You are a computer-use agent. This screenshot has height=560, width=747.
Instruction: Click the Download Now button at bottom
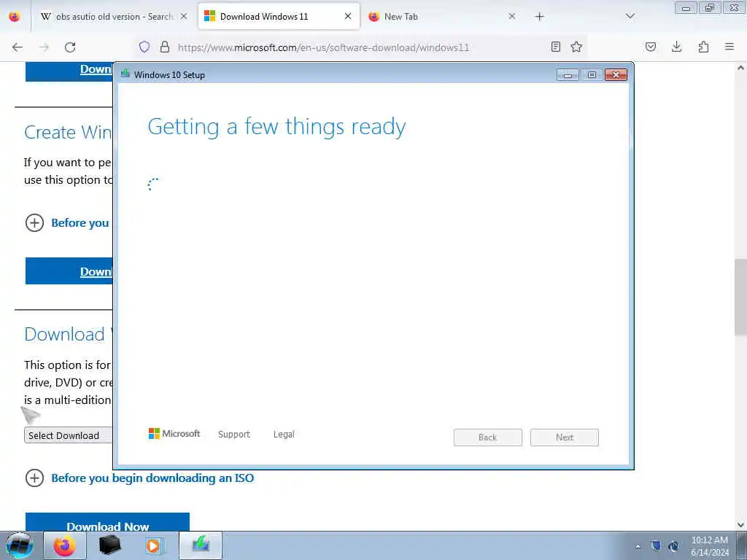(x=108, y=522)
